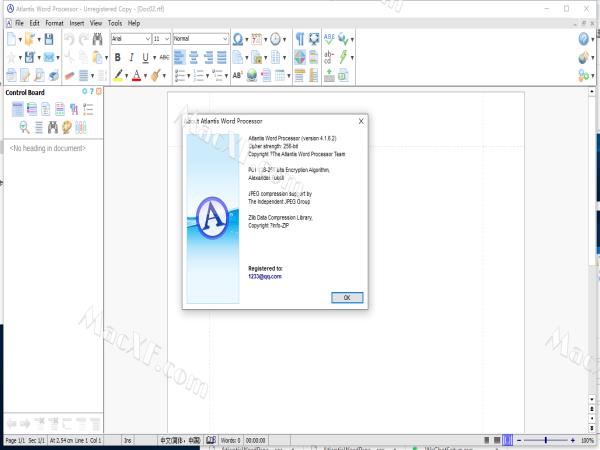The image size is (600, 450).
Task: Click the ab-cd hyphenation icon
Action: coord(328,57)
